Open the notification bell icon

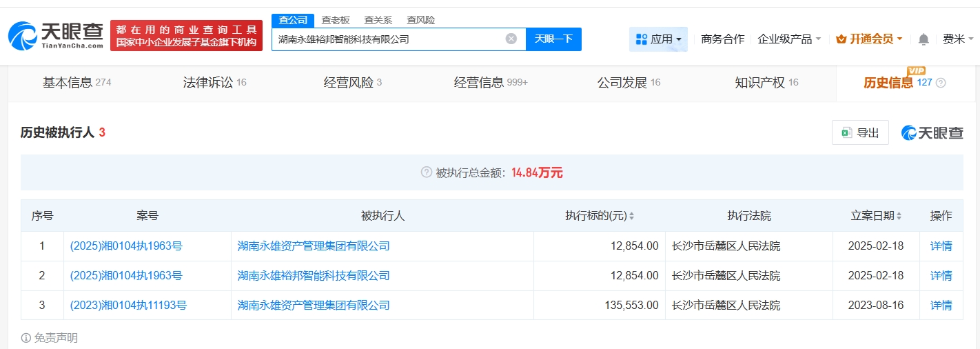[923, 39]
